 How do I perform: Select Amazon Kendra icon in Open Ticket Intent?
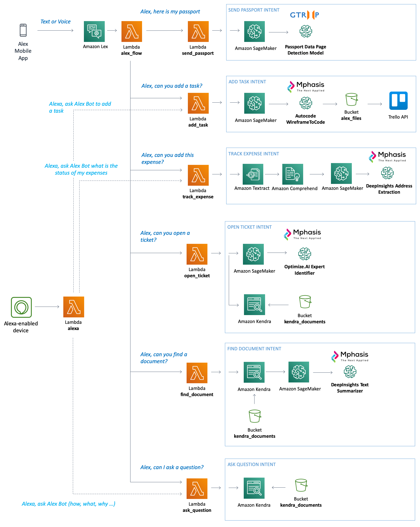[x=255, y=305]
